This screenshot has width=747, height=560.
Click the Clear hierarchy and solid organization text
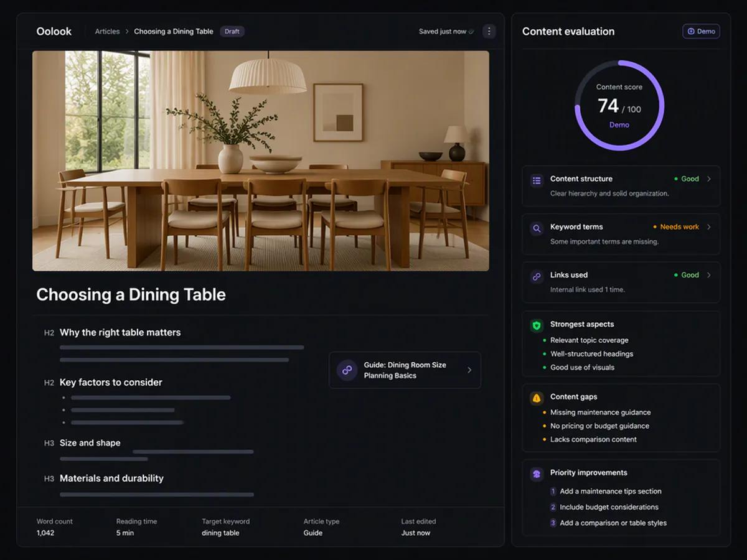609,194
